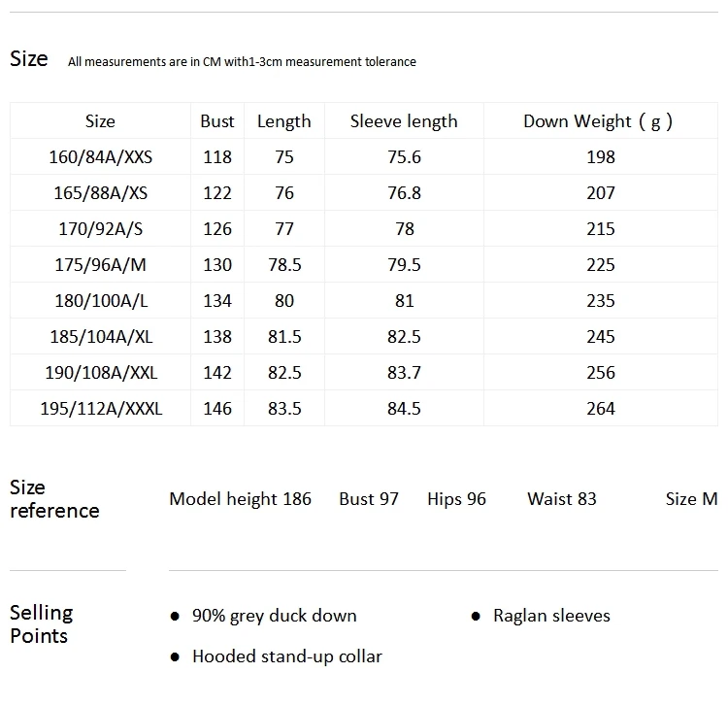This screenshot has height=706, width=728.
Task: Click the bust value 130
Action: pyautogui.click(x=217, y=265)
